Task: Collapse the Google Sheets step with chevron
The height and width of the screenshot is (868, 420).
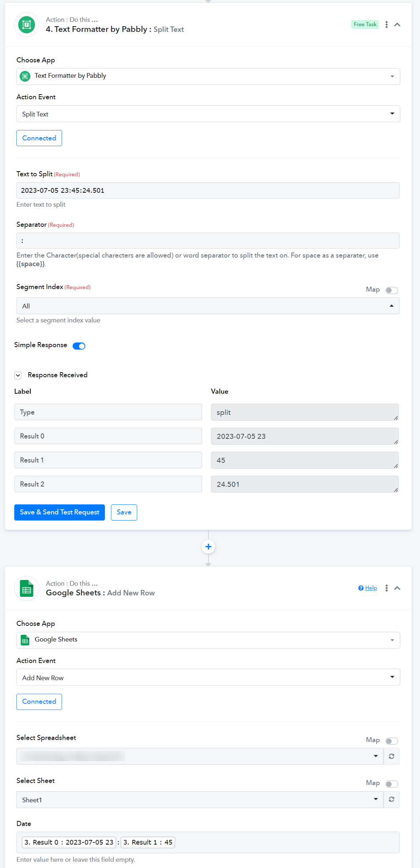Action: 397,588
